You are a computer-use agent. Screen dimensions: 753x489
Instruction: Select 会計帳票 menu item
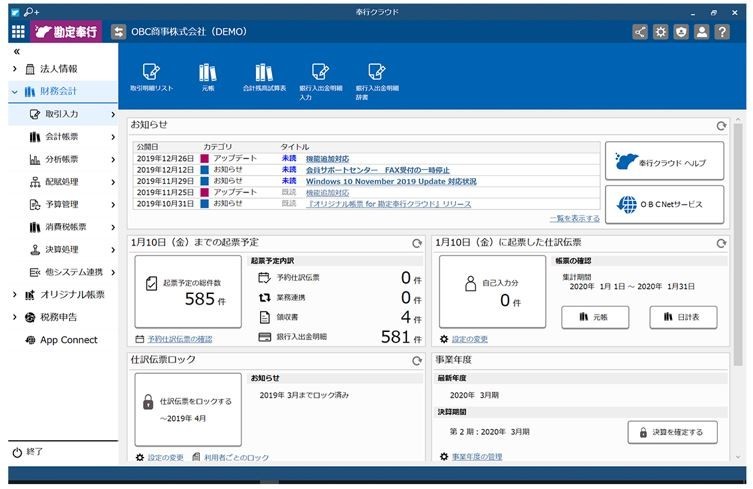click(63, 137)
